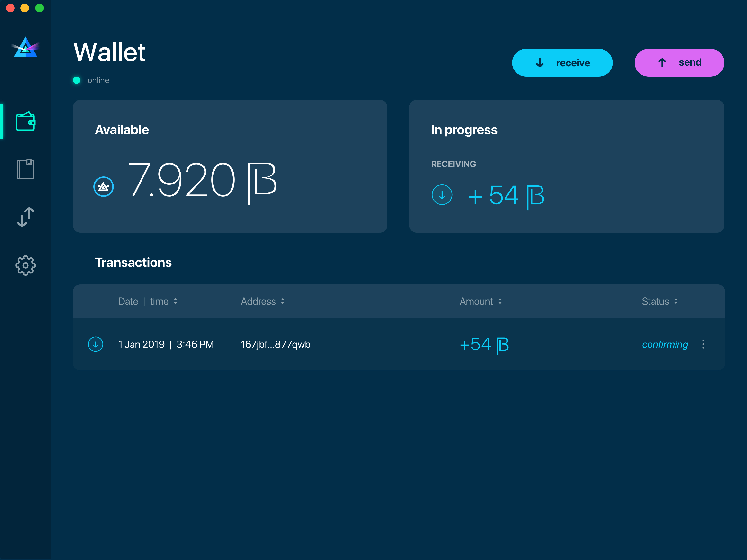
Task: Click the Wallet page title
Action: click(109, 52)
